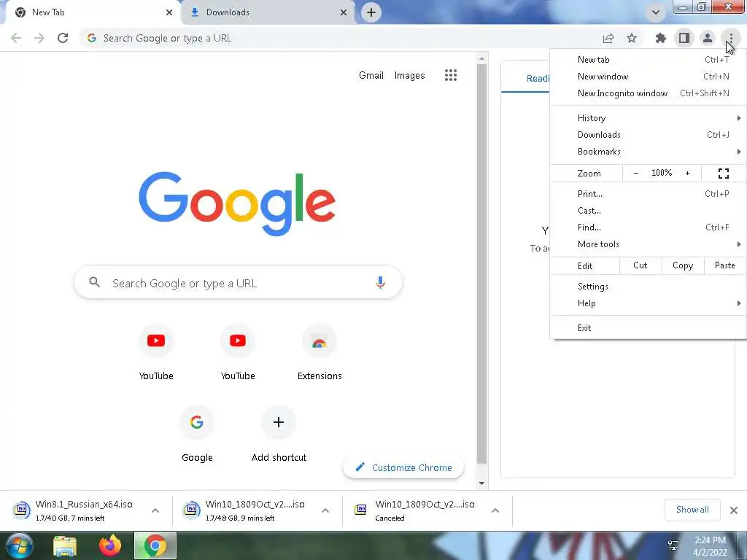
Task: Open a New Incognito window
Action: point(648,93)
